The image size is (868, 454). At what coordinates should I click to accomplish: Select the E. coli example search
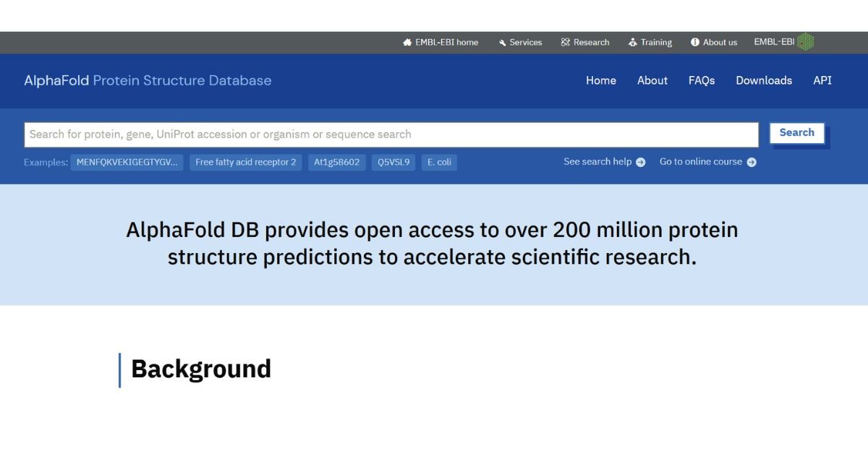coord(438,162)
